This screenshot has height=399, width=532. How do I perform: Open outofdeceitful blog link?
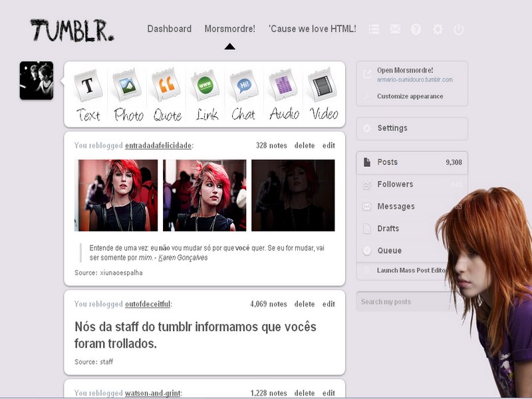148,304
